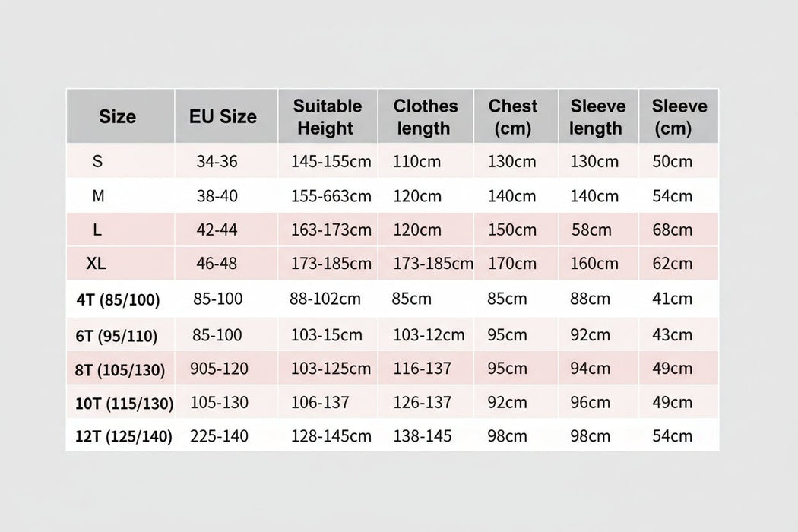
Task: Select the "Clothes length" header cell
Action: coord(425,116)
